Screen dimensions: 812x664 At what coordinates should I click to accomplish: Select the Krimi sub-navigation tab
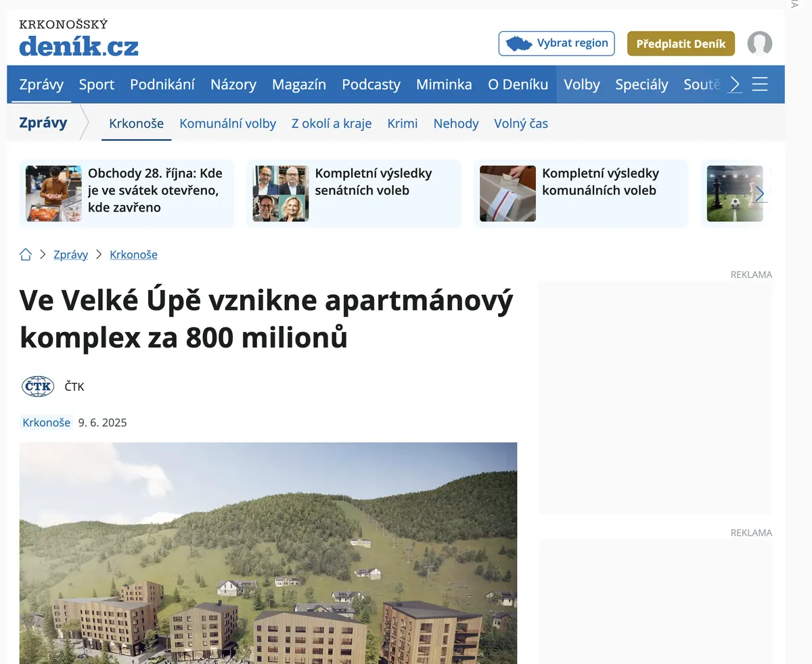(403, 123)
